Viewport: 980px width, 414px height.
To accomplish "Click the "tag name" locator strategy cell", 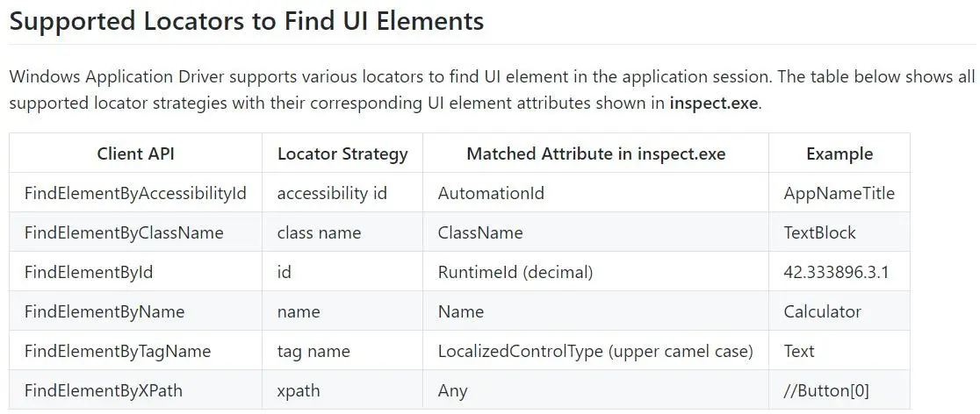I will click(313, 351).
